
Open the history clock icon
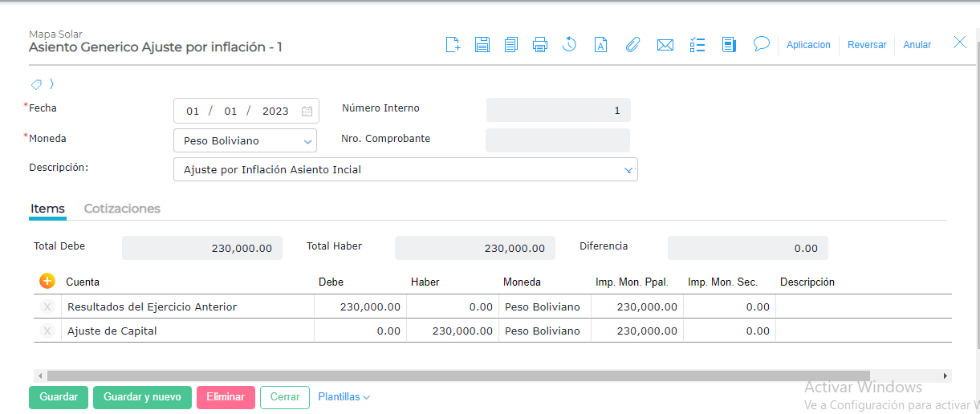click(569, 45)
